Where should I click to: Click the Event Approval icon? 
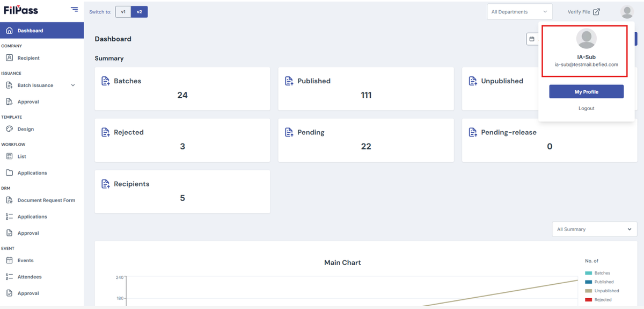(x=9, y=293)
